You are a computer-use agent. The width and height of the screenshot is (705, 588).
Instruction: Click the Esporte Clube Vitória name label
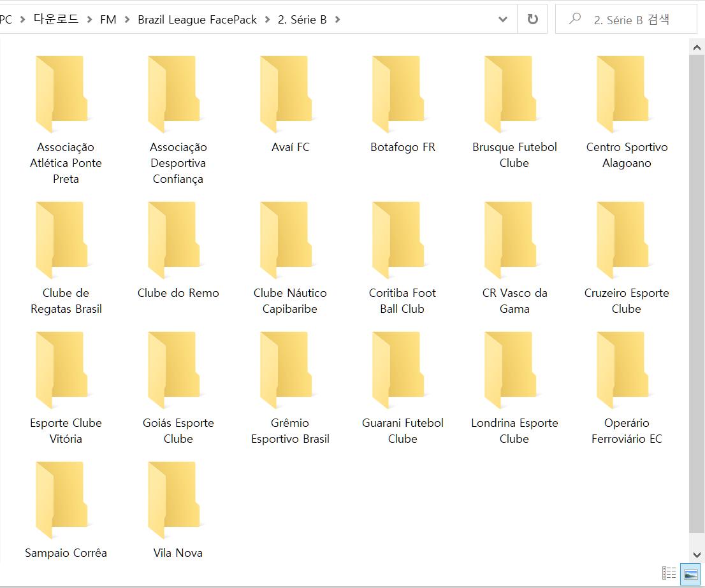click(66, 431)
